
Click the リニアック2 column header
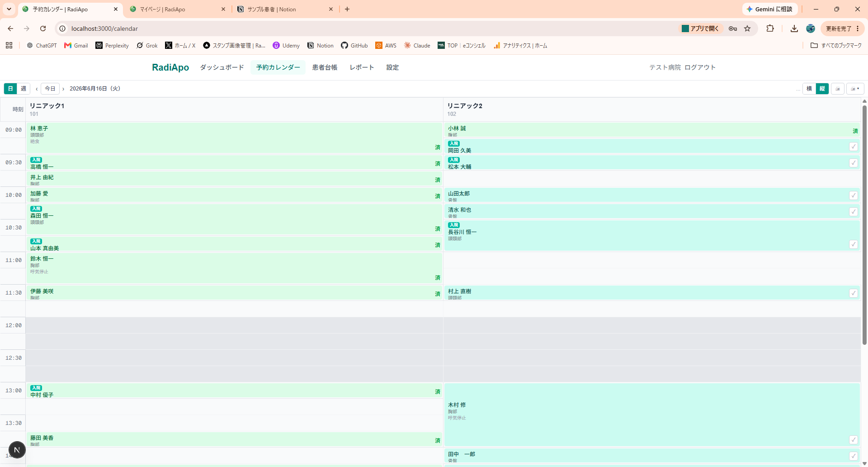(652, 110)
